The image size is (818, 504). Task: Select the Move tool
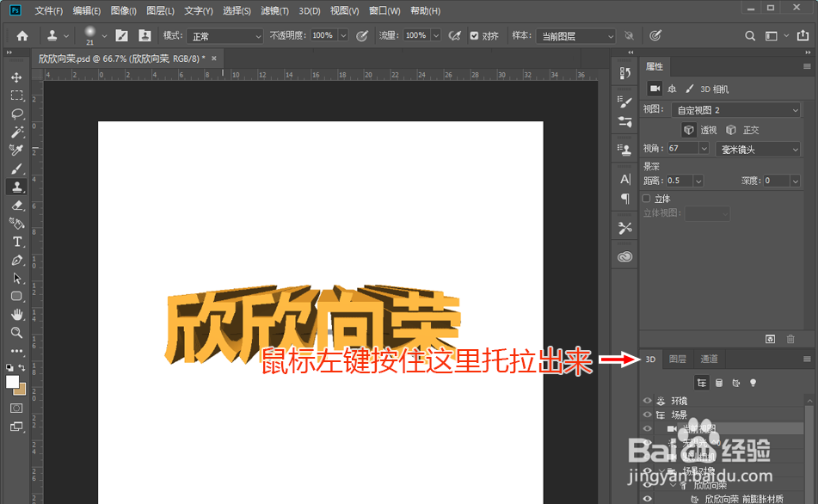coord(17,77)
